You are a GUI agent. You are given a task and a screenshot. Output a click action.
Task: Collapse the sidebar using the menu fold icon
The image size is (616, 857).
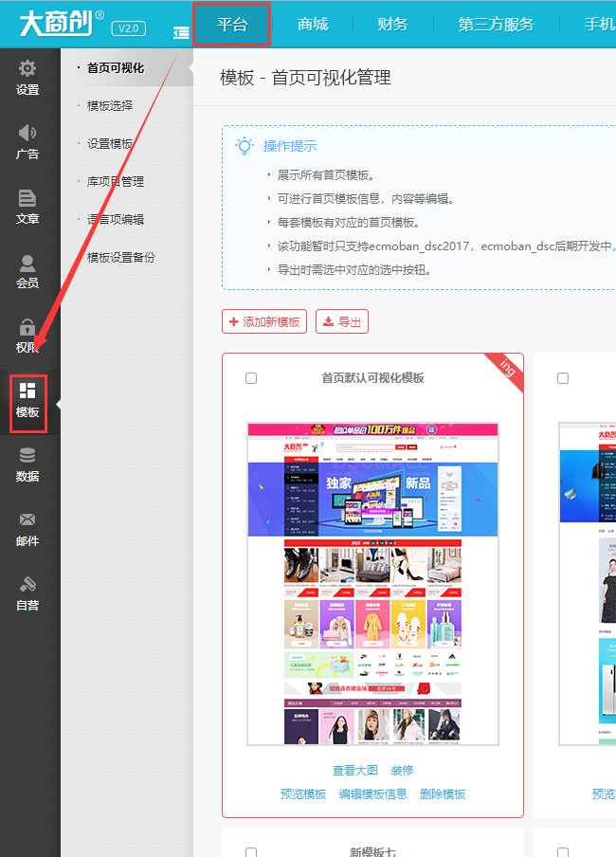(x=181, y=32)
